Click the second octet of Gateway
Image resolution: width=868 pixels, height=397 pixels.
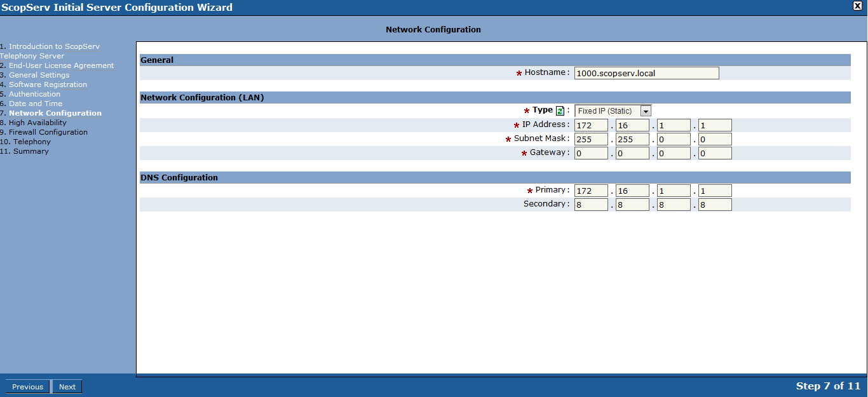click(x=632, y=153)
